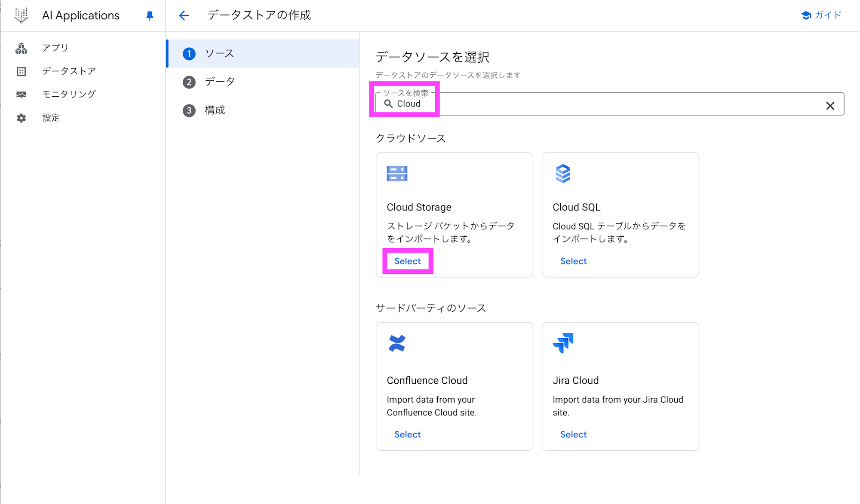This screenshot has width=860, height=504.
Task: Click the データソースを選択 heading
Action: [433, 57]
